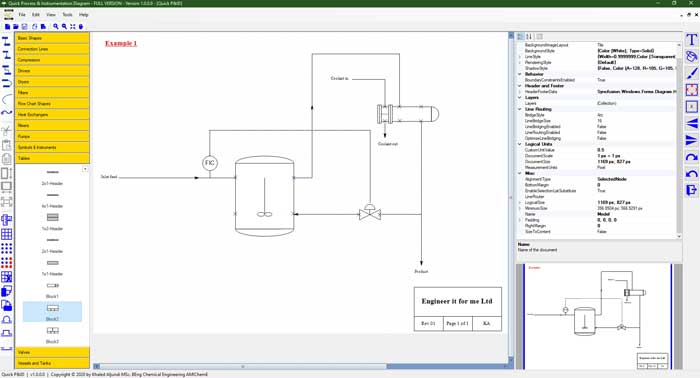Click the Open folder toolbar icon
Viewport: 700px width, 378px height.
(x=16, y=27)
